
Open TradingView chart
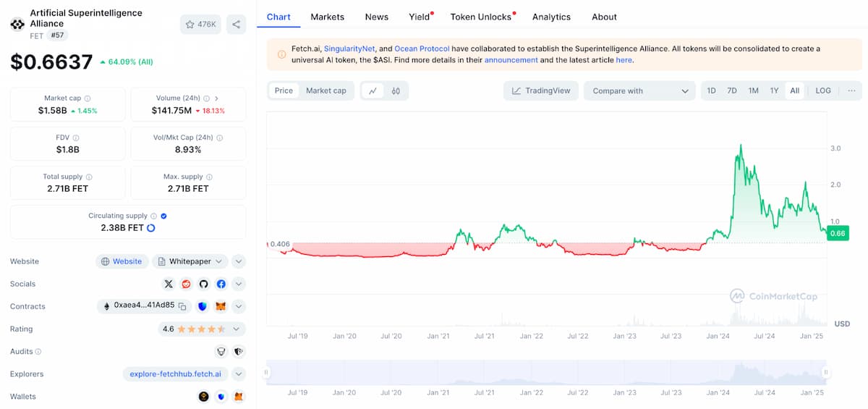(541, 90)
